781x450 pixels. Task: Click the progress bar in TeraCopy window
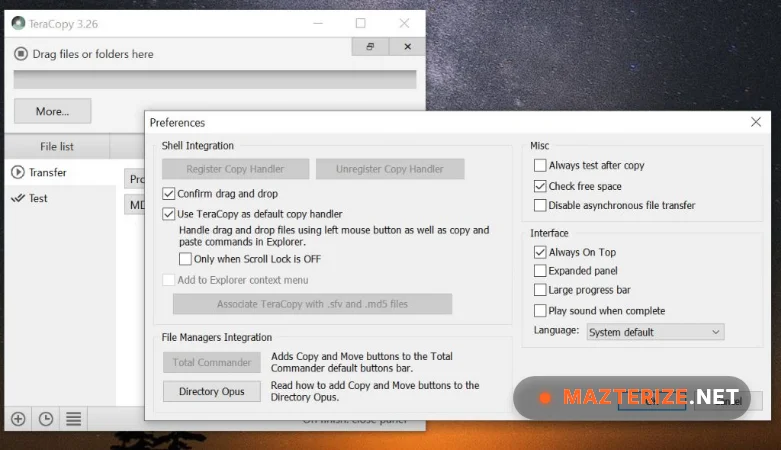[x=215, y=80]
